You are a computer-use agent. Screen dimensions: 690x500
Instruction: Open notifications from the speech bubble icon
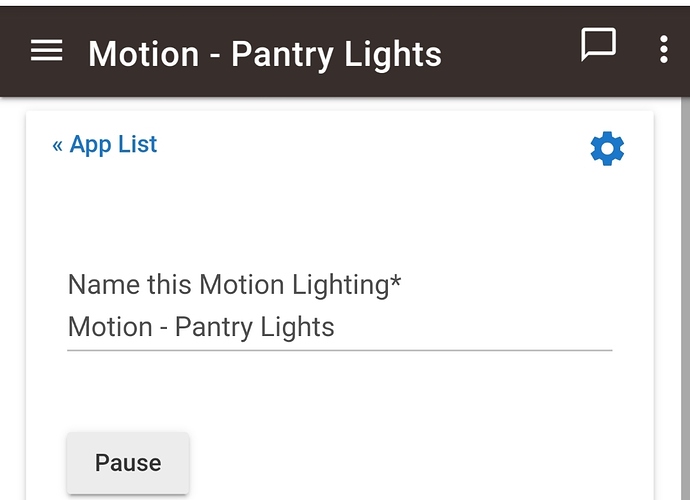click(x=598, y=44)
